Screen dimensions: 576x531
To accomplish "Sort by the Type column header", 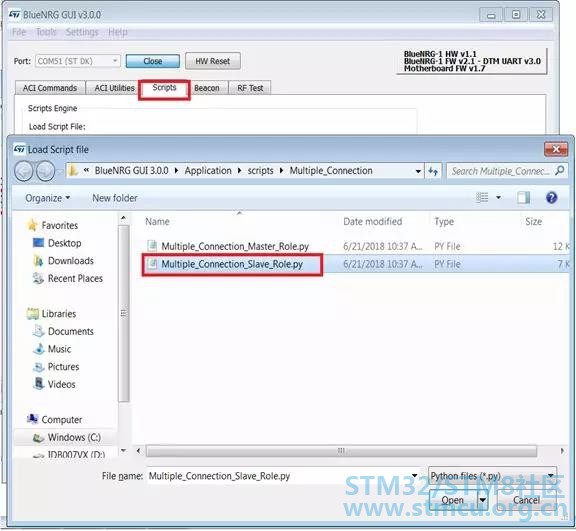I will point(444,221).
